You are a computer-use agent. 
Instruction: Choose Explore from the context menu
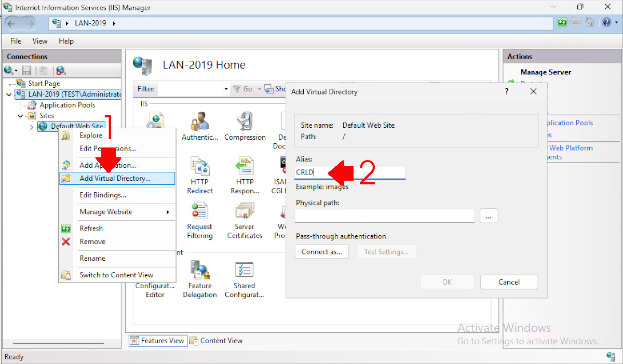[117, 136]
